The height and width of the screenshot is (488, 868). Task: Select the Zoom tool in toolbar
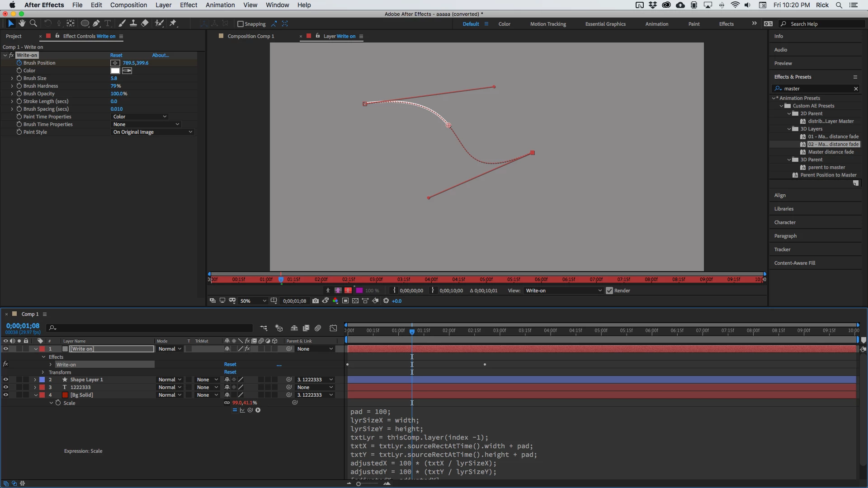(x=33, y=23)
